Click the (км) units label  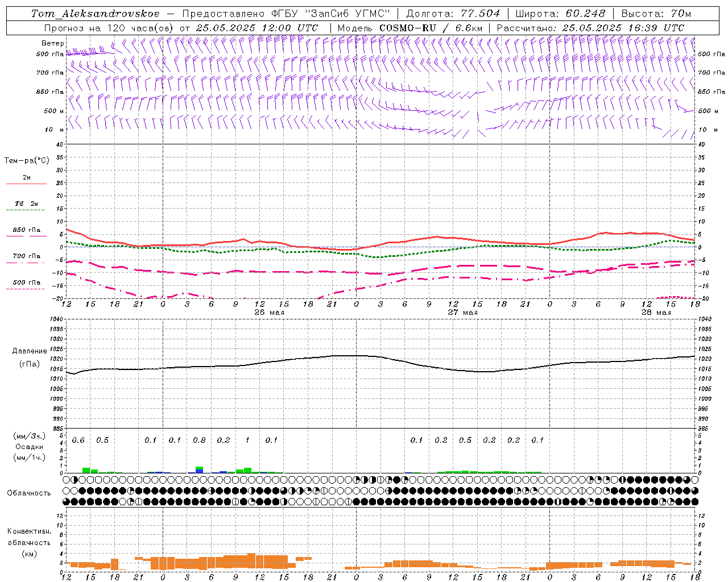pyautogui.click(x=30, y=554)
